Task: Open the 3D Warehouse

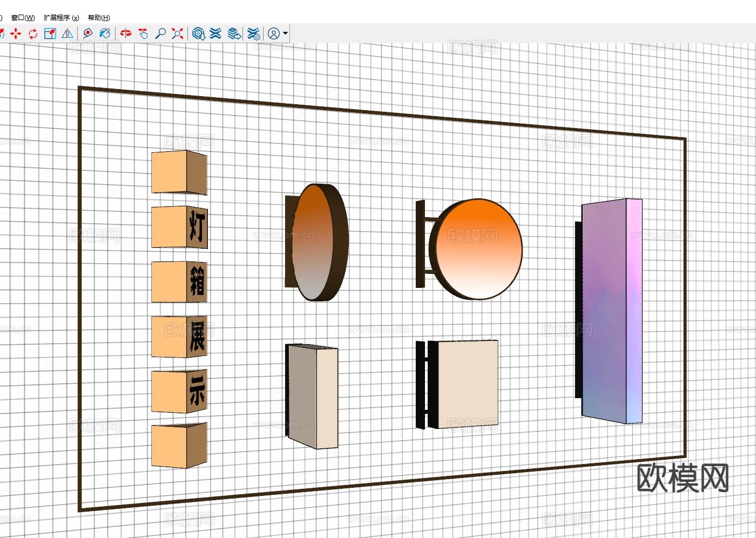Action: click(x=198, y=34)
